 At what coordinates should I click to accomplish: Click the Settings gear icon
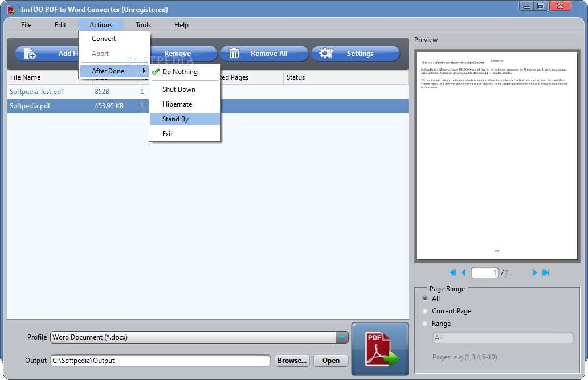pyautogui.click(x=326, y=53)
